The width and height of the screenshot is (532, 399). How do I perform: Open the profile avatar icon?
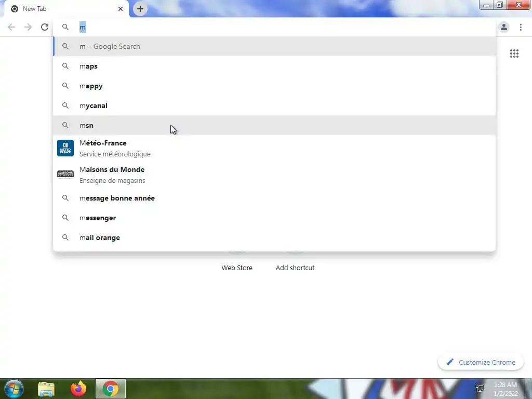pos(504,27)
